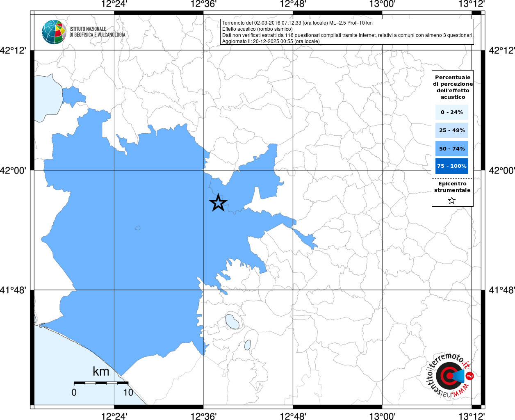Click the top 13°12' longitude label

tap(472, 4)
